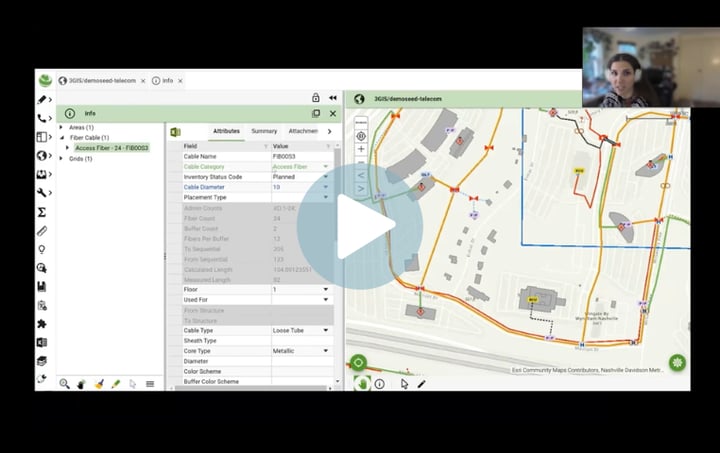The image size is (720, 453).
Task: Click the magnifier zoom icon below tree
Action: (x=64, y=384)
